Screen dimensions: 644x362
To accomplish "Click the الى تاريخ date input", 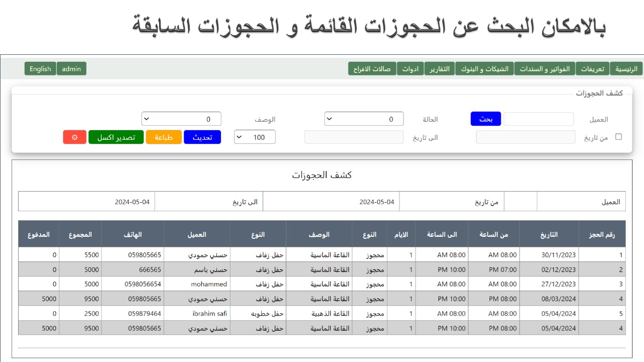I will 354,137.
